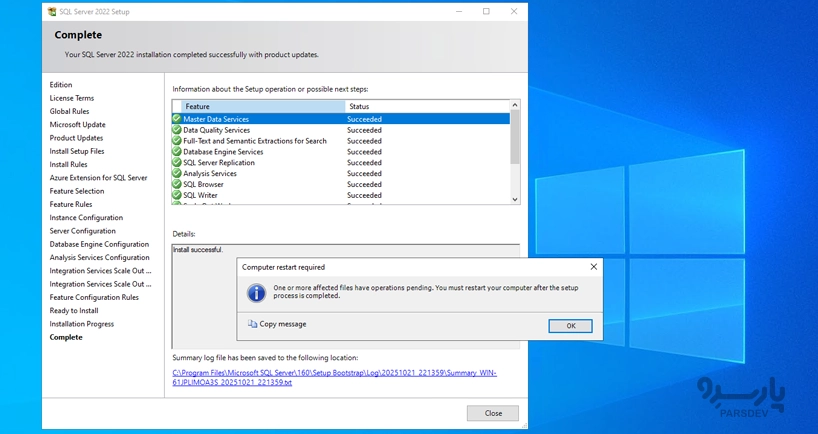Screen dimensions: 818x434
Task: Sort the list by Status column header
Action: pyautogui.click(x=427, y=106)
